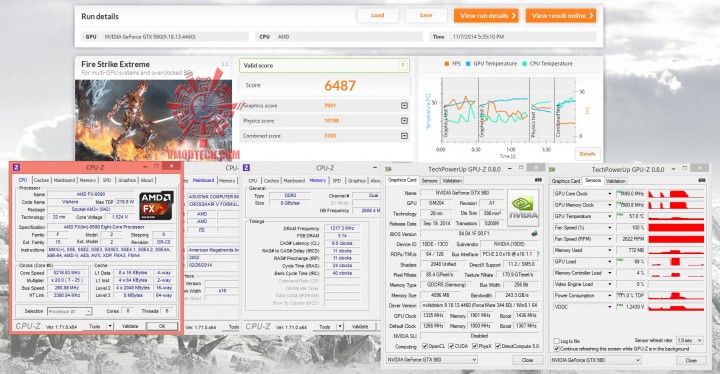Expand the Combined score row

(x=404, y=136)
